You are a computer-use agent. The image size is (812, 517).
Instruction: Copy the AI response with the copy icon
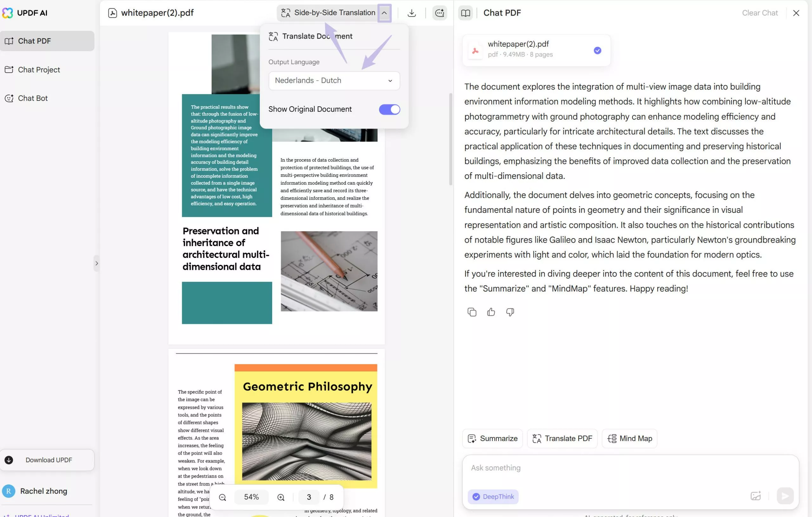point(472,312)
